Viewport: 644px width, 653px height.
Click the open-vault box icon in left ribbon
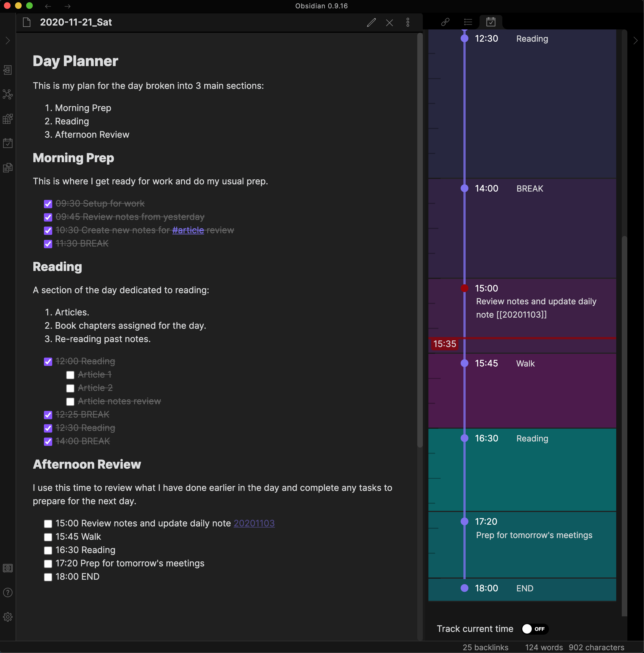pyautogui.click(x=8, y=568)
